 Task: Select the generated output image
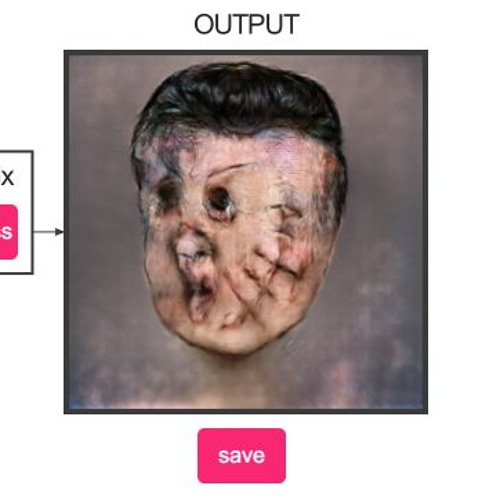click(246, 232)
